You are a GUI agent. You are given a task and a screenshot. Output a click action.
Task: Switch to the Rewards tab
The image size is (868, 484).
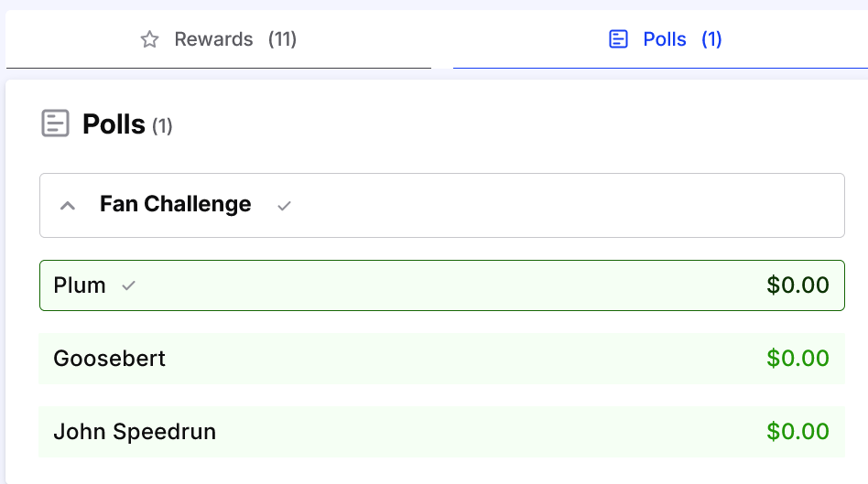(219, 39)
